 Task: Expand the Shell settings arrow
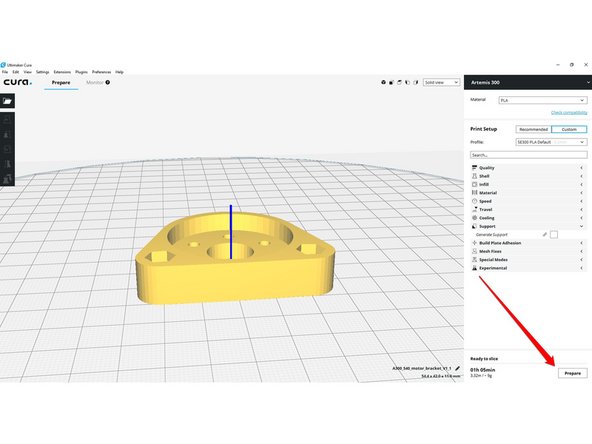(581, 176)
